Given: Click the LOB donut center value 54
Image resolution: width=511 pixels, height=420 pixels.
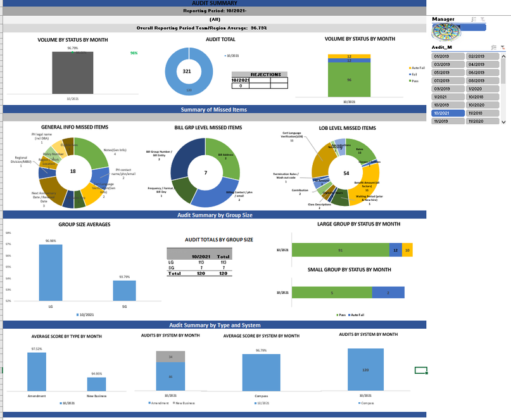Looking at the screenshot, I should [x=346, y=174].
